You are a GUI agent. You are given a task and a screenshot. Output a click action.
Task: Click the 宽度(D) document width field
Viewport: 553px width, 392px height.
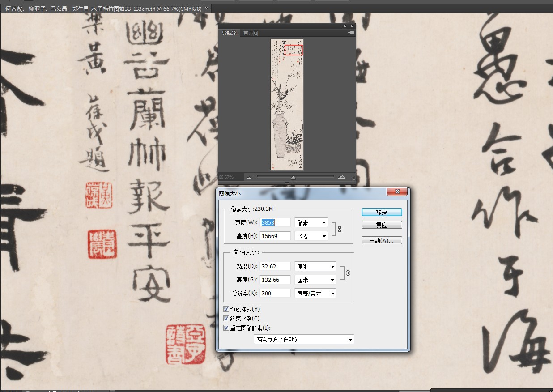pos(275,267)
